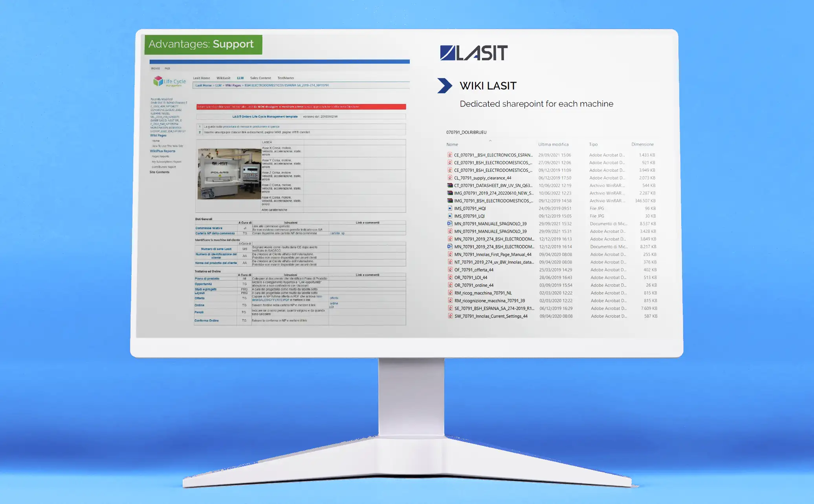Switch to the TestMaster navigation tab
Screen dimensions: 814x504
point(286,78)
